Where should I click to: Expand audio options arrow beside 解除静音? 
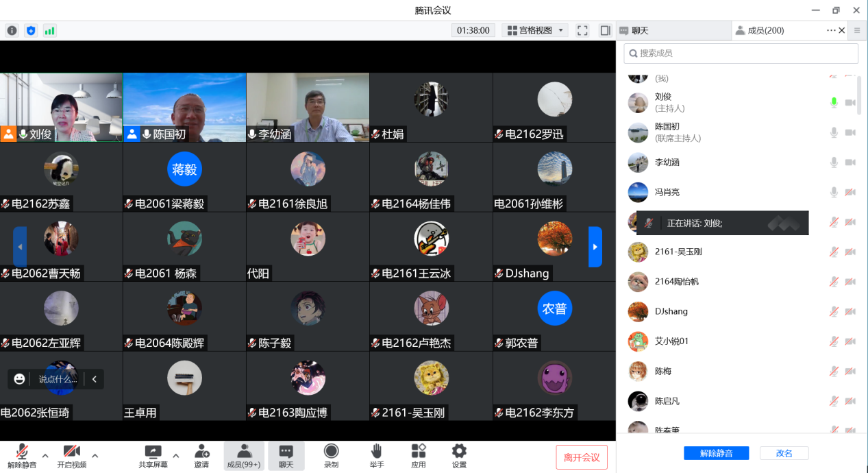pos(45,455)
